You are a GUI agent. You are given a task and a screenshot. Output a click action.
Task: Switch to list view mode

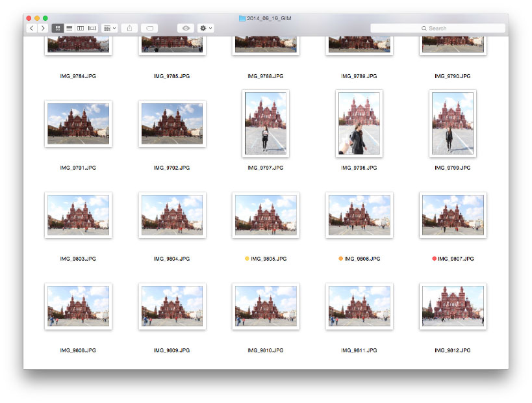[x=69, y=29]
